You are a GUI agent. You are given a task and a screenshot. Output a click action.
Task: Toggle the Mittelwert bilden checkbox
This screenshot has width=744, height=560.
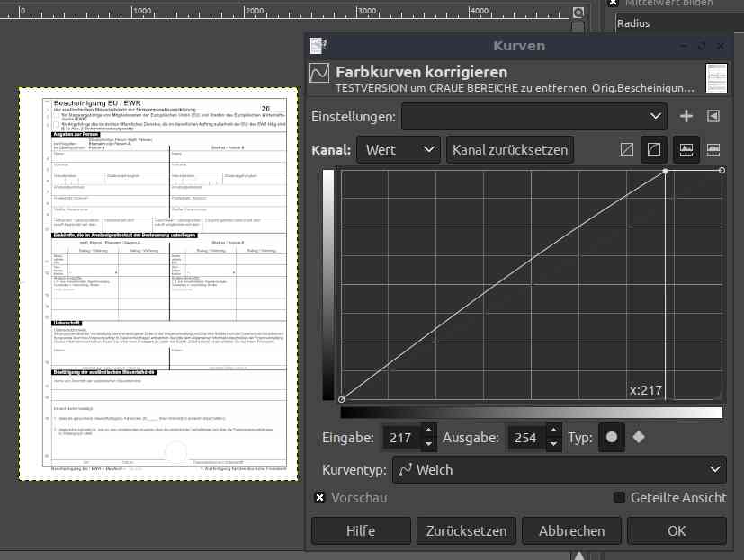(x=614, y=3)
